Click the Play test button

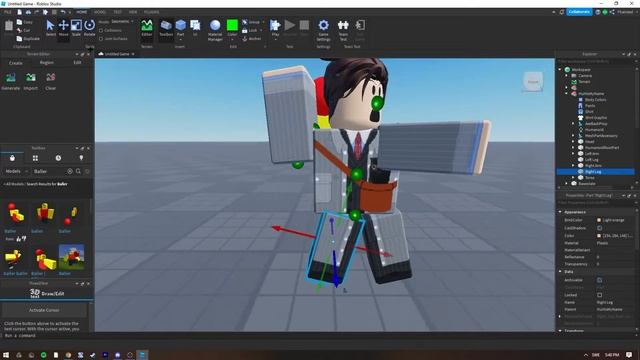pyautogui.click(x=275, y=28)
